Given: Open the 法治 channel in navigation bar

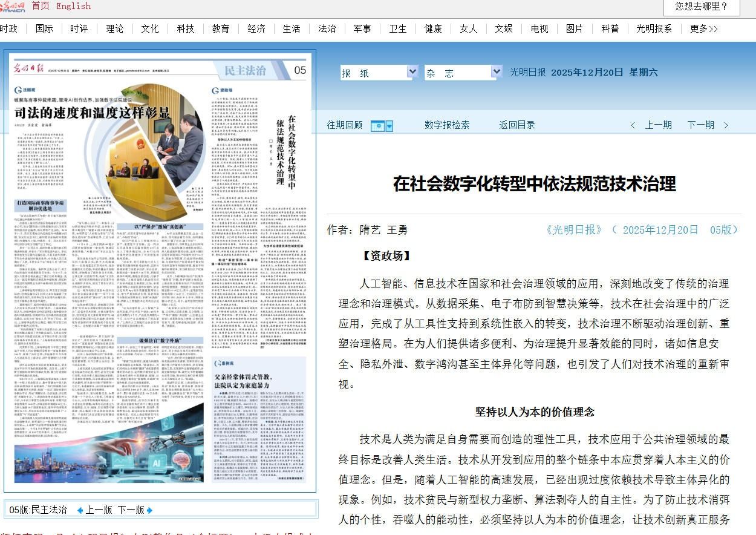Looking at the screenshot, I should click(x=327, y=28).
